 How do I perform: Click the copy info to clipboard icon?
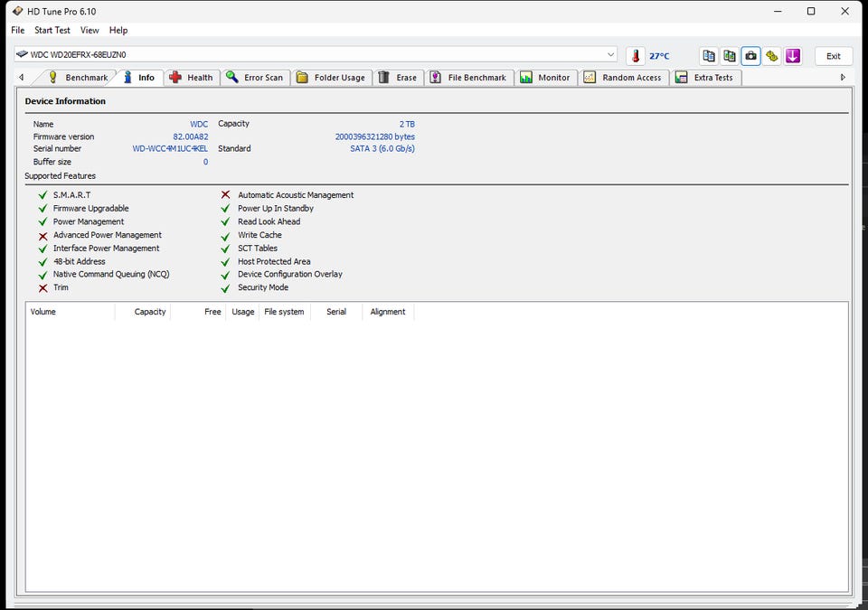point(709,56)
